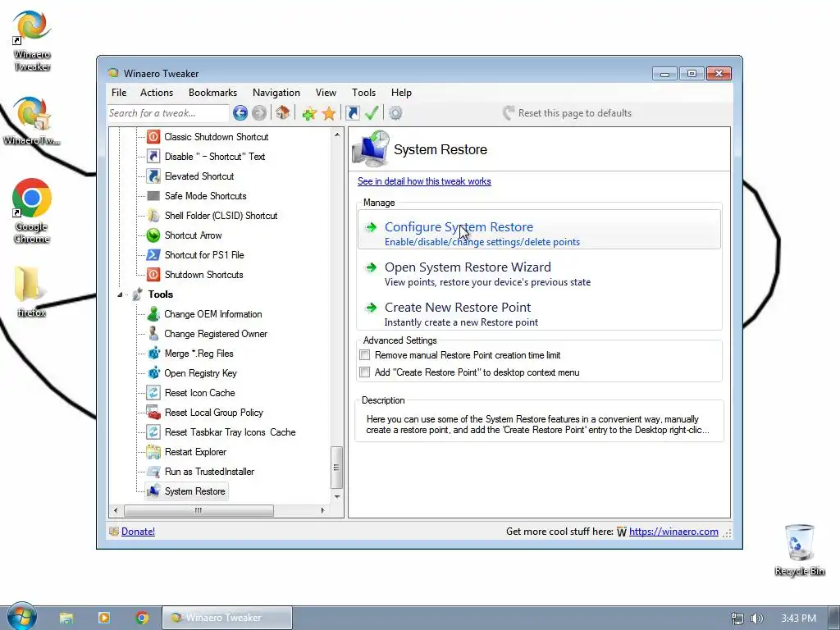Check Add "Create Restore Point" to desktop context menu
The height and width of the screenshot is (630, 840).
click(365, 372)
